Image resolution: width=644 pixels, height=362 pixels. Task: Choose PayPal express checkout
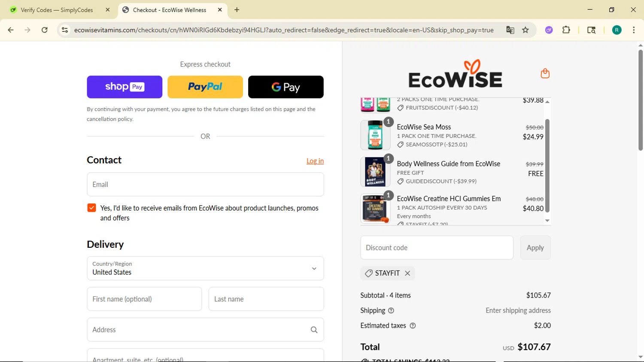coord(205,87)
